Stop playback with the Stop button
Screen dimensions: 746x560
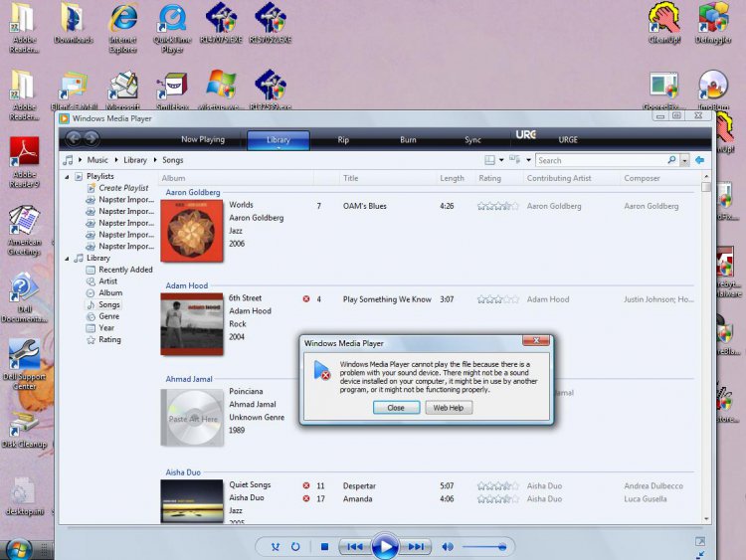tap(324, 547)
